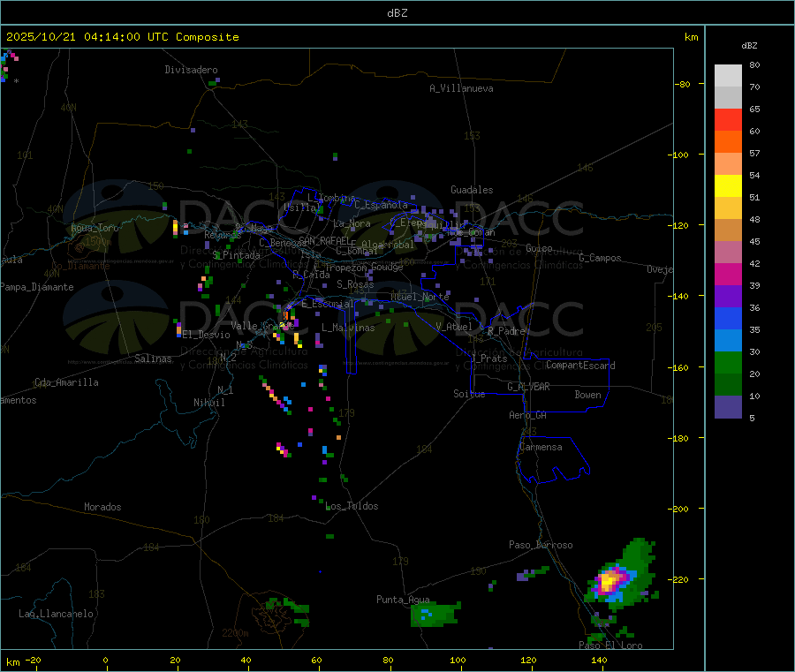Click the Bowen map label

click(x=587, y=395)
